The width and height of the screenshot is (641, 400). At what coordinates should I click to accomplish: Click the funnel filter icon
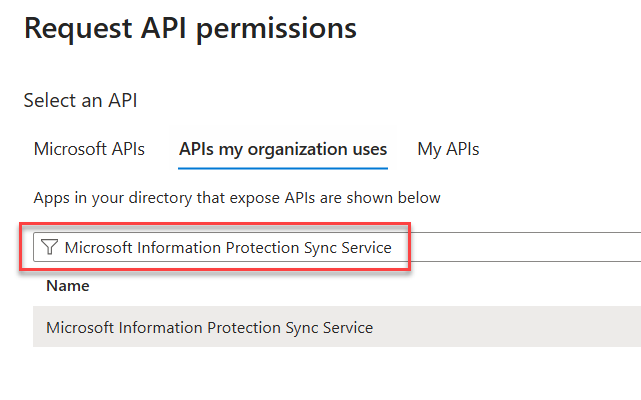tap(49, 248)
